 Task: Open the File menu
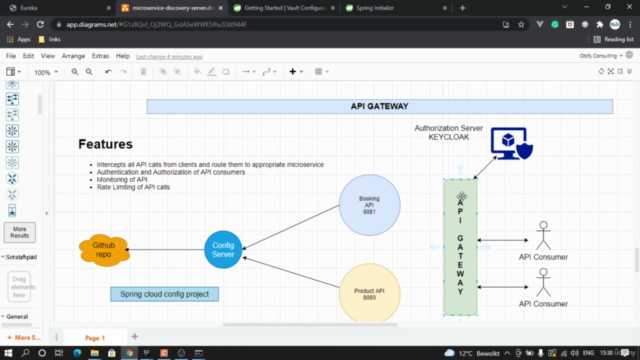click(x=11, y=56)
